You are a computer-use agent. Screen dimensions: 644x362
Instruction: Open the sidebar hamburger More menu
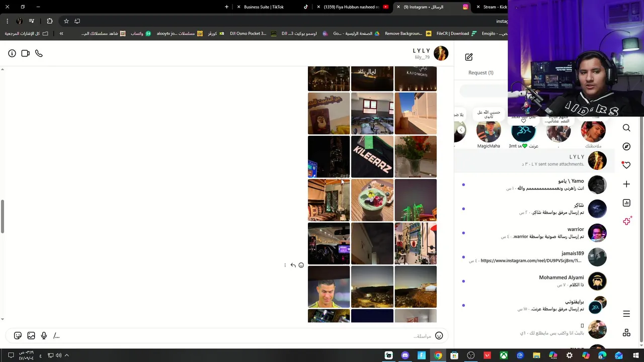click(x=626, y=314)
